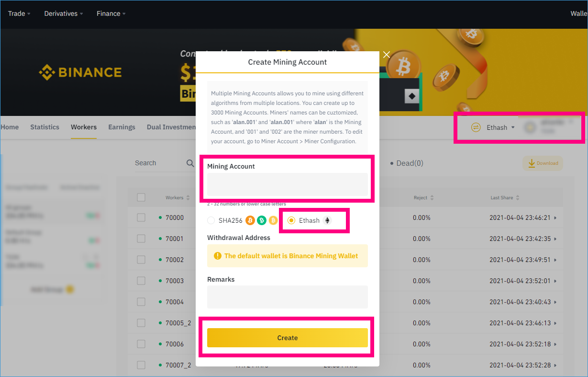Click the Download button
This screenshot has height=377, width=588.
coord(543,163)
